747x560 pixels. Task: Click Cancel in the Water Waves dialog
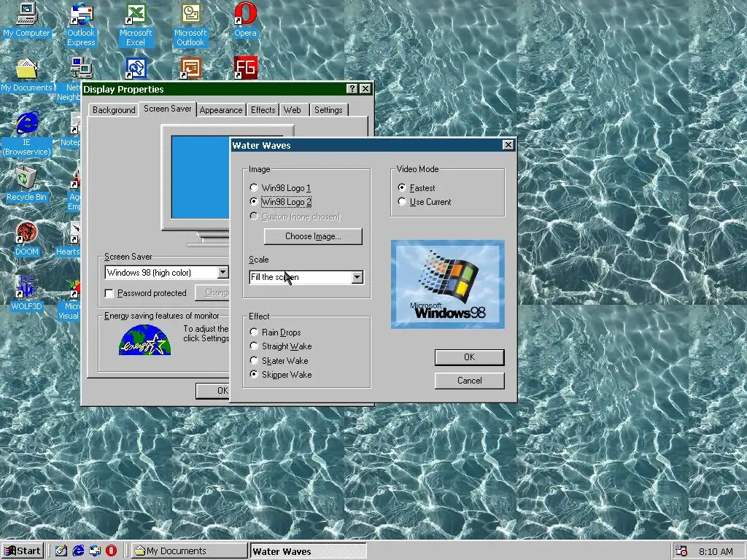click(x=469, y=381)
